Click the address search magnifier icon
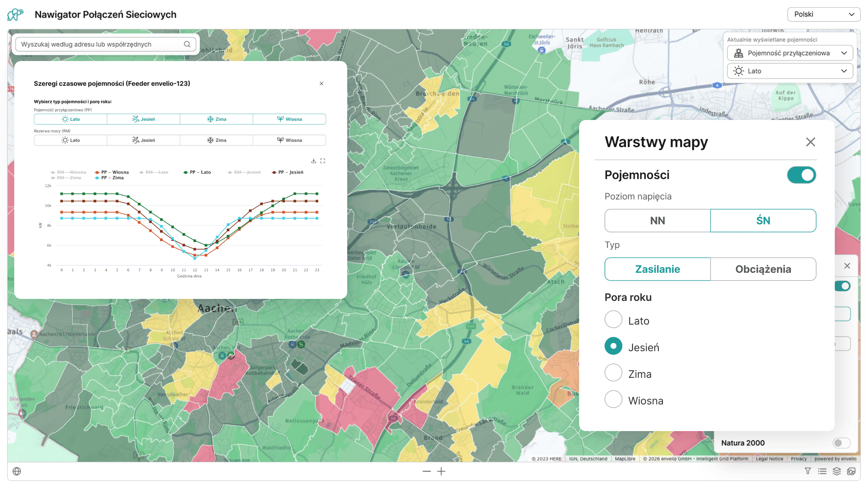Image resolution: width=868 pixels, height=488 pixels. (x=187, y=44)
